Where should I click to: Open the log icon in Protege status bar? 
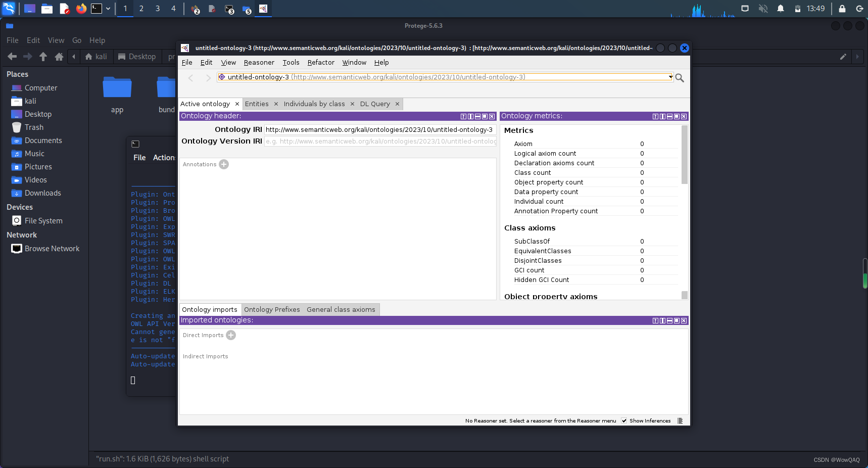point(680,420)
